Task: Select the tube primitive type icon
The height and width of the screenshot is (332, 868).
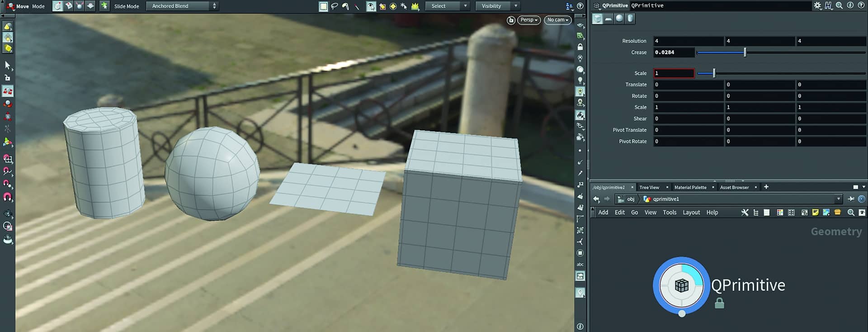Action: [630, 19]
